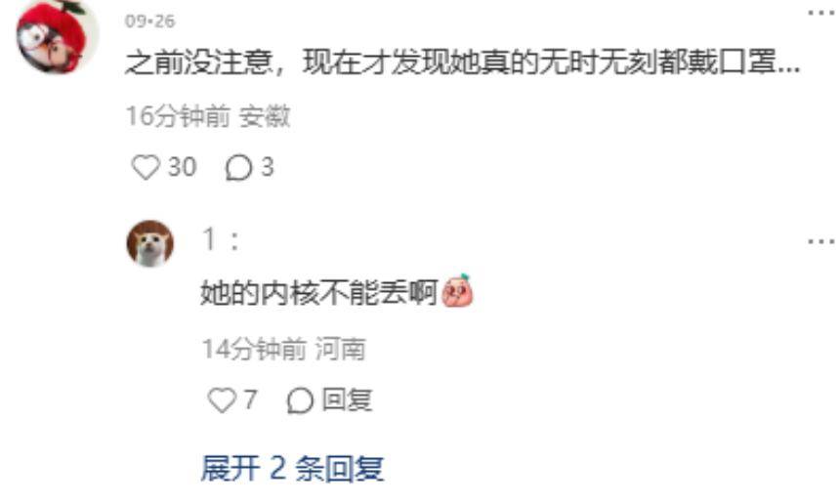Viewport: 840px width, 504px height.
Task: Open the more options dots on the reply by user 1
Action: [x=821, y=242]
